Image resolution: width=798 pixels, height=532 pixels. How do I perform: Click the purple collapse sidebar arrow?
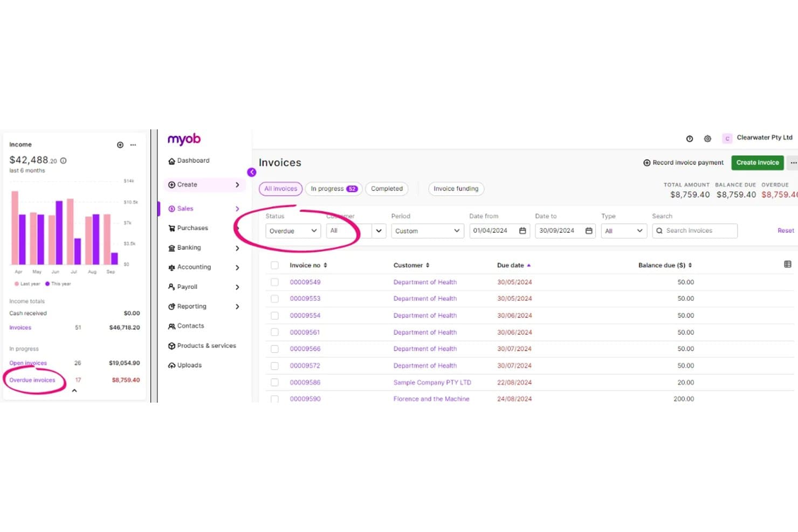(x=252, y=172)
